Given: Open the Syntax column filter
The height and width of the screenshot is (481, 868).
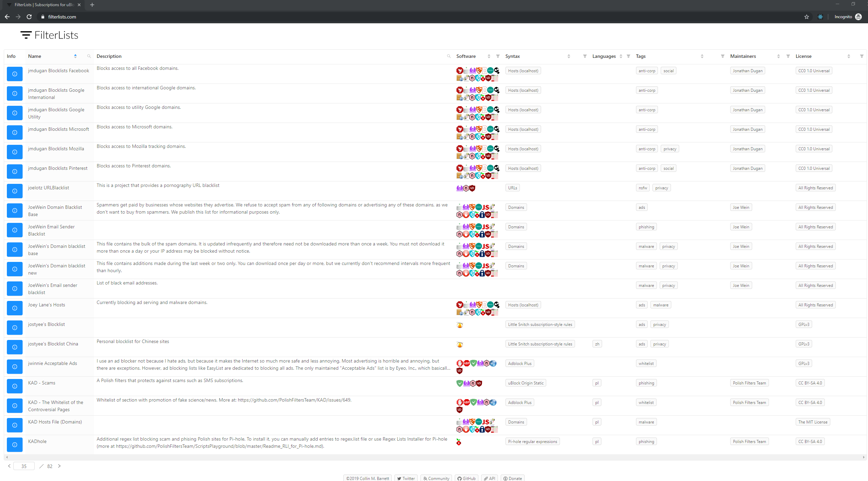Looking at the screenshot, I should [585, 56].
